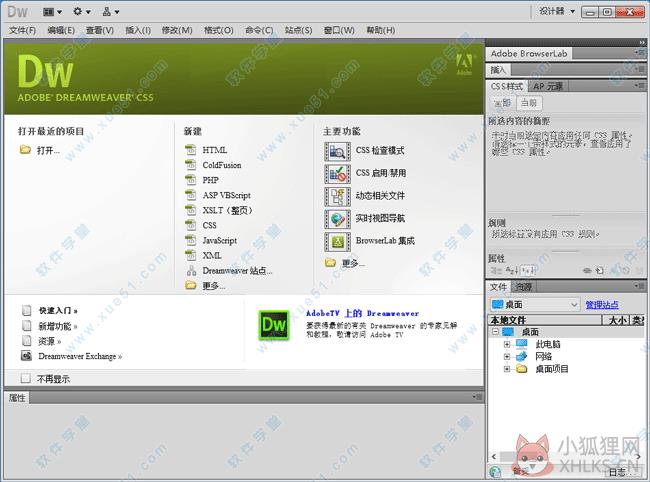Click the Adobe logo in the banner
This screenshot has height=482, width=650.
pos(464,64)
